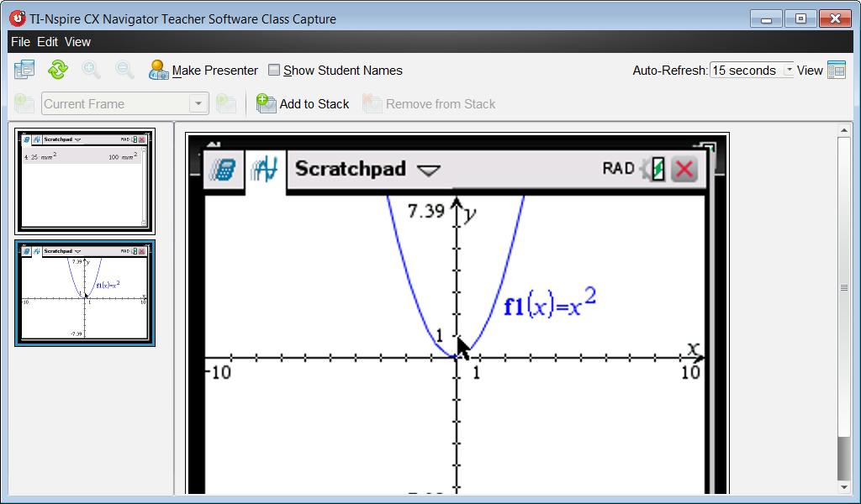Click the f1(x)=x² function label

550,303
